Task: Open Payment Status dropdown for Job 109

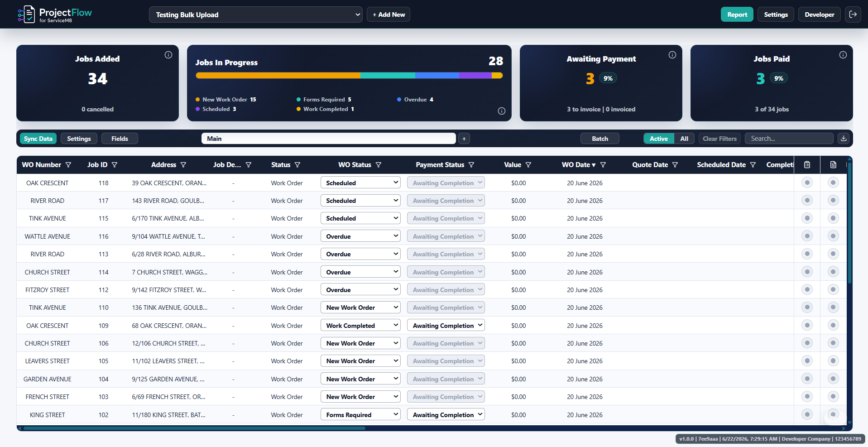Action: click(446, 325)
